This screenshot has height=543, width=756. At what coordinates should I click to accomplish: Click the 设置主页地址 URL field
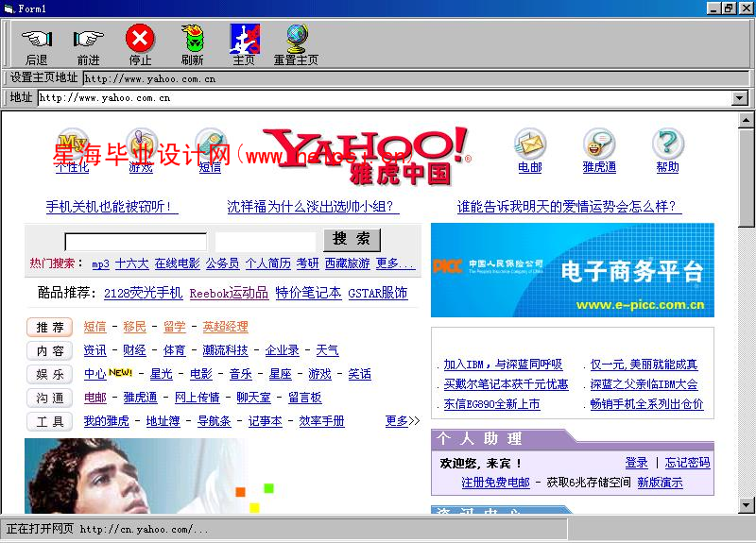pyautogui.click(x=415, y=78)
